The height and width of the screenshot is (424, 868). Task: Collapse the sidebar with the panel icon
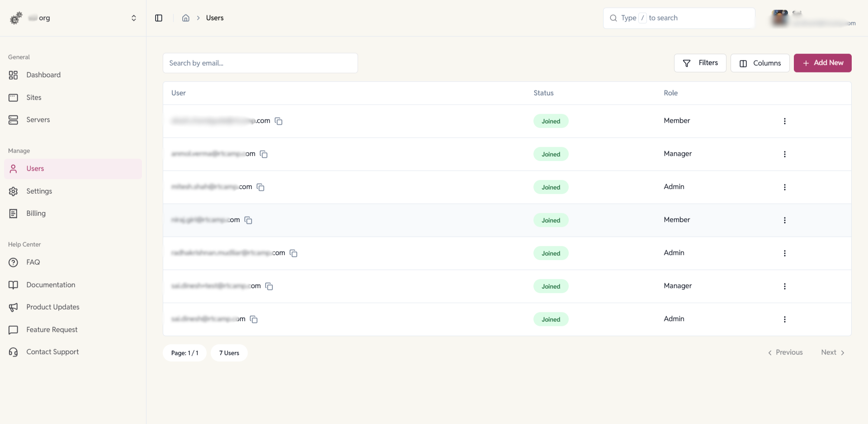click(159, 18)
